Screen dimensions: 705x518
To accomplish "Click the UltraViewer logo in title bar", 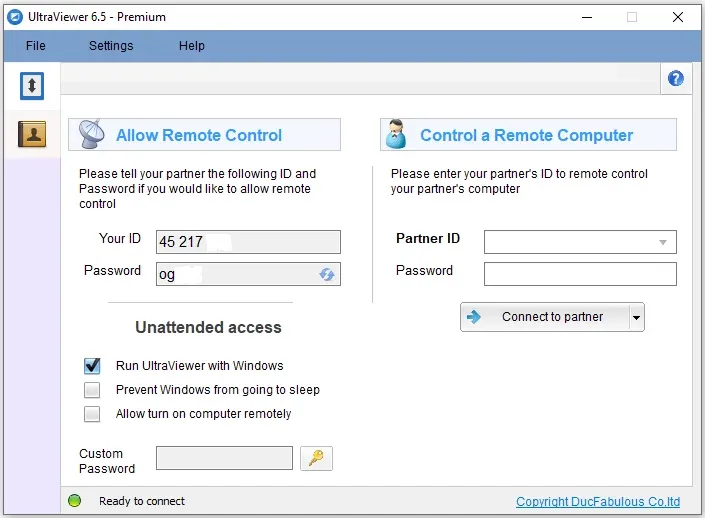I will click(15, 17).
